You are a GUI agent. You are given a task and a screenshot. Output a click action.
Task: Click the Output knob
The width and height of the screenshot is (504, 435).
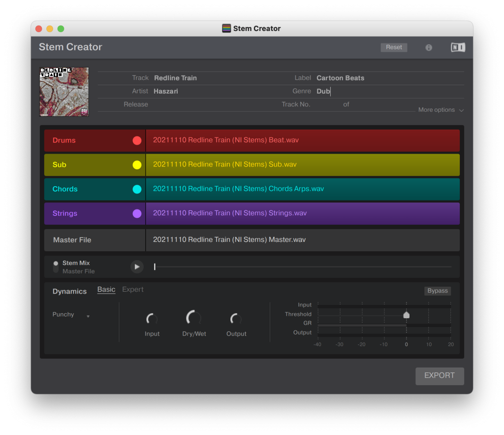tap(236, 319)
